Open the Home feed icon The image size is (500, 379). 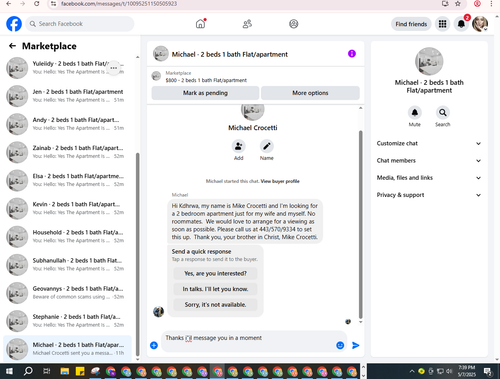(x=200, y=24)
